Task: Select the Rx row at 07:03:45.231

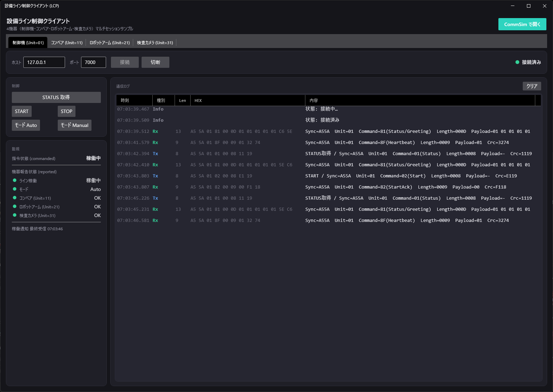Action: (329, 209)
